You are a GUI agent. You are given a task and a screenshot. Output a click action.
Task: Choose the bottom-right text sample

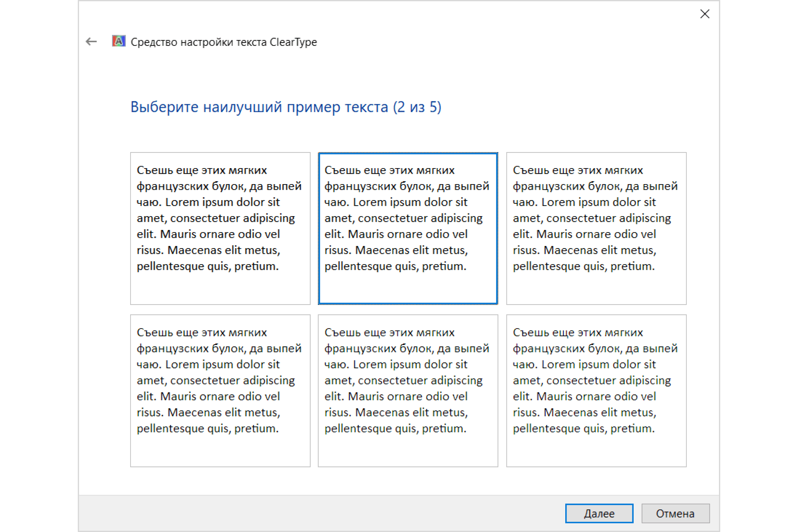pyautogui.click(x=596, y=391)
